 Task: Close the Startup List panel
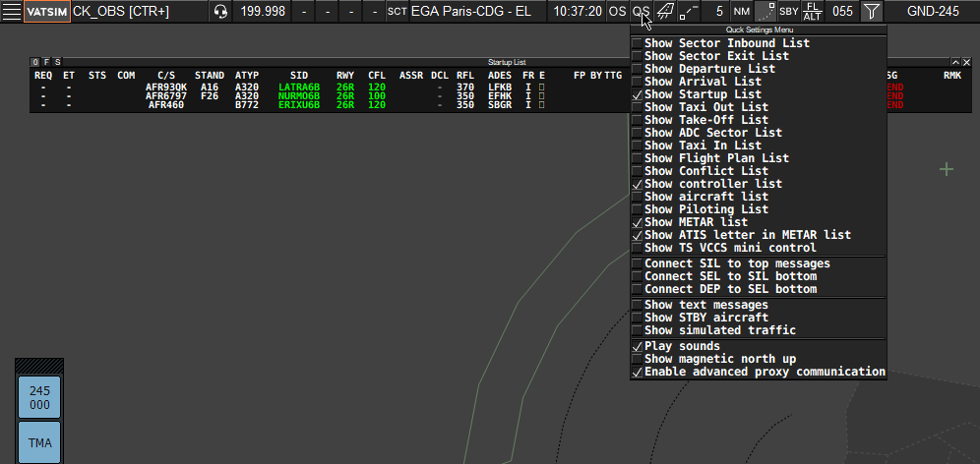966,62
